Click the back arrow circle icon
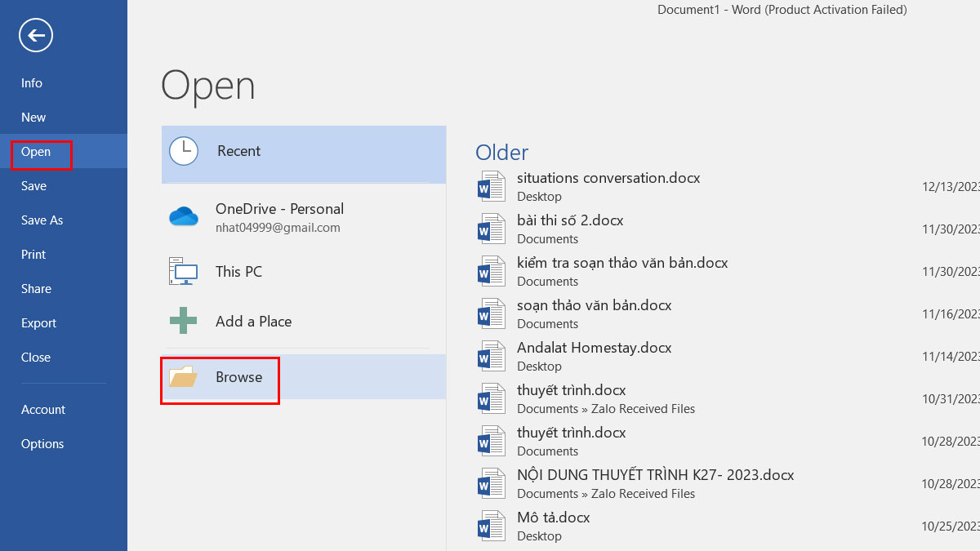Viewport: 980px width, 551px height. point(35,35)
